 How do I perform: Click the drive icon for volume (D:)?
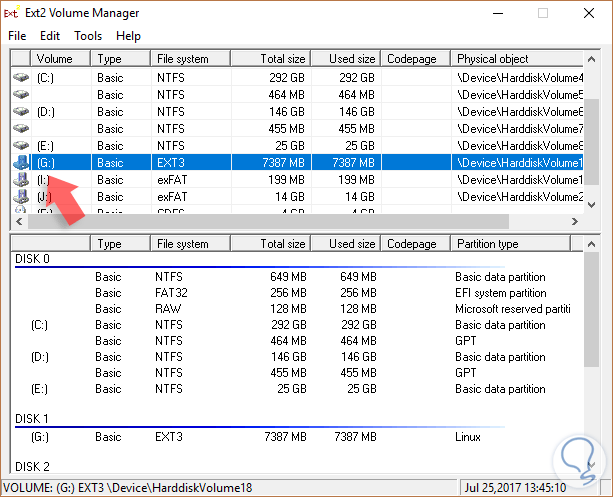coord(21,111)
